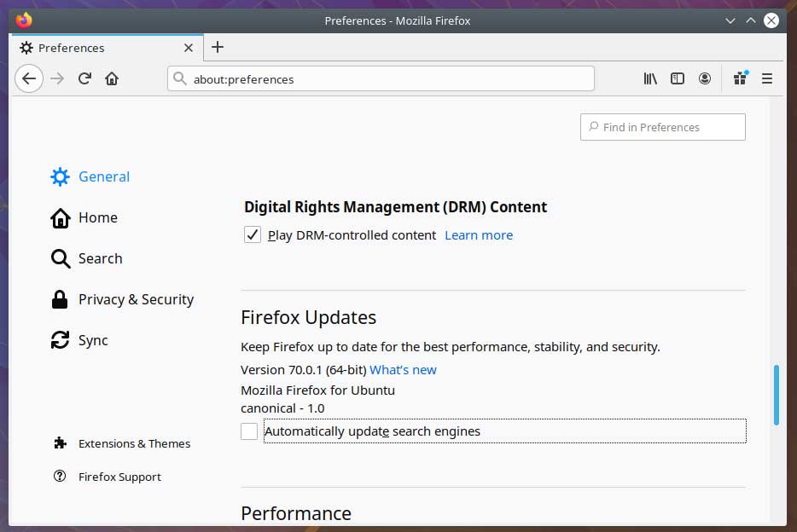
Task: Click the Digital Rights Management (DRM) Content heading
Action: [395, 207]
